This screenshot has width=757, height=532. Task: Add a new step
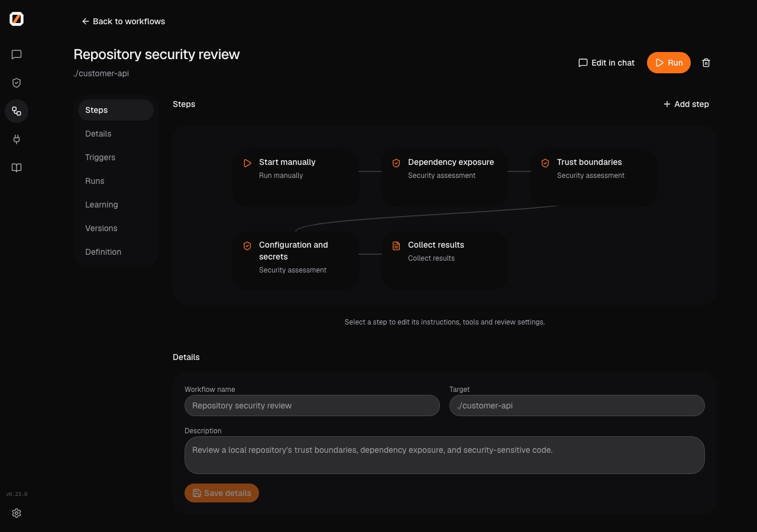coord(686,104)
